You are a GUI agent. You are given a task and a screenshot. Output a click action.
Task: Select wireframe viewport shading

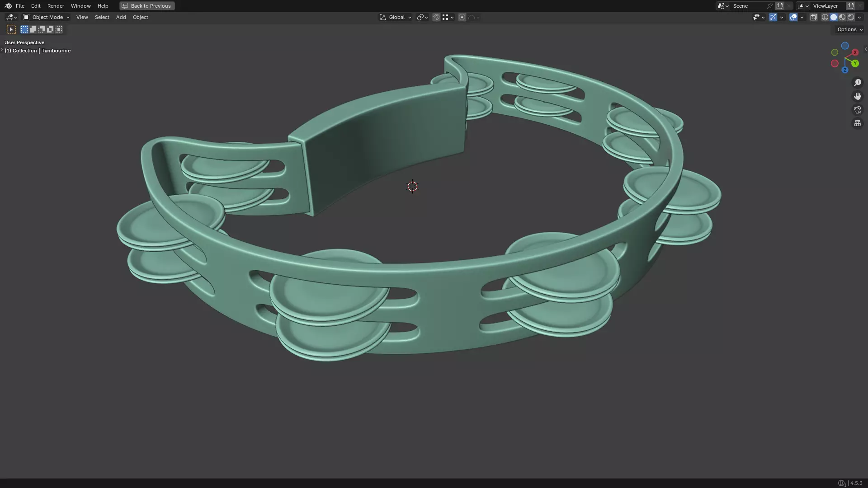click(x=825, y=17)
